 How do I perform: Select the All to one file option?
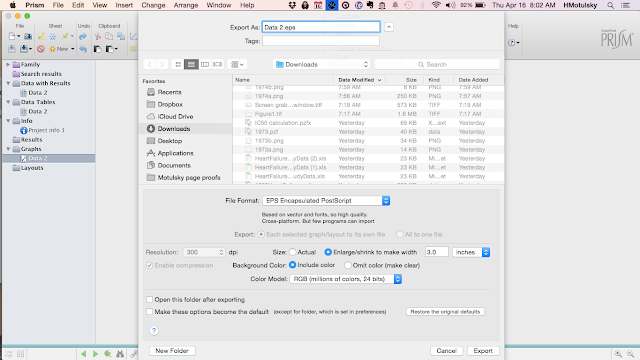click(x=400, y=234)
